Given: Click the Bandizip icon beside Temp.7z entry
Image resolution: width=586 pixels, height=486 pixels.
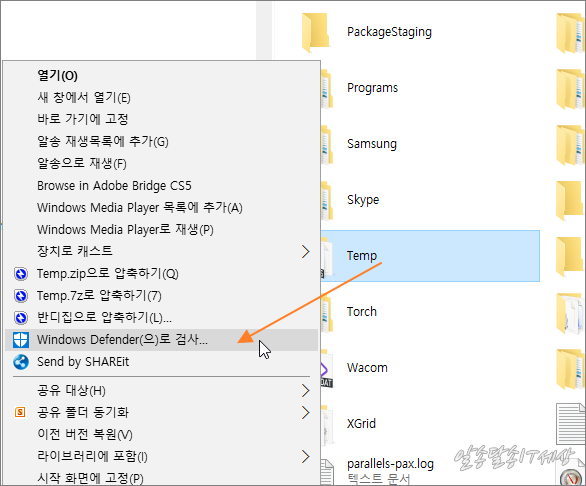Looking at the screenshot, I should pos(21,296).
